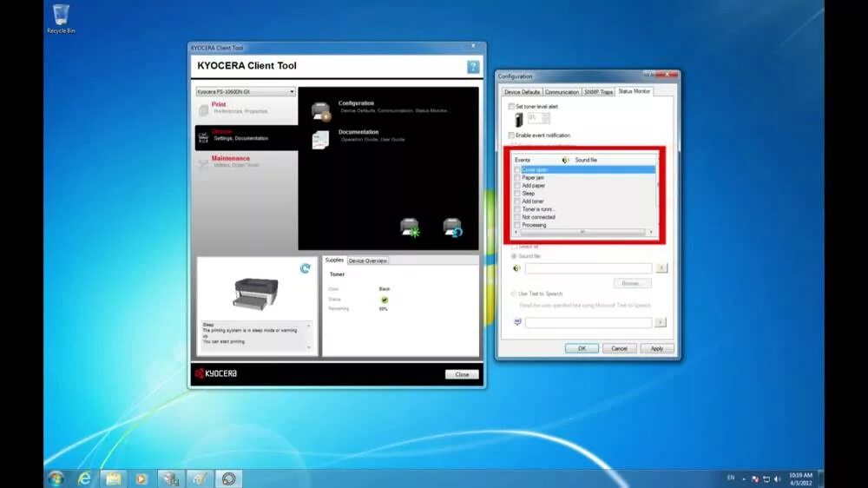This screenshot has width=868, height=488.
Task: Click OK in the Configuration dialog
Action: coord(582,348)
